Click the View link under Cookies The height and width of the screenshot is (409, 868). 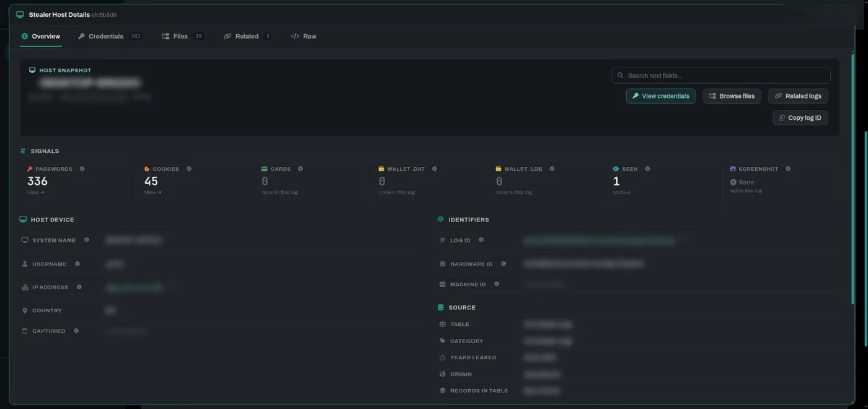(x=153, y=192)
